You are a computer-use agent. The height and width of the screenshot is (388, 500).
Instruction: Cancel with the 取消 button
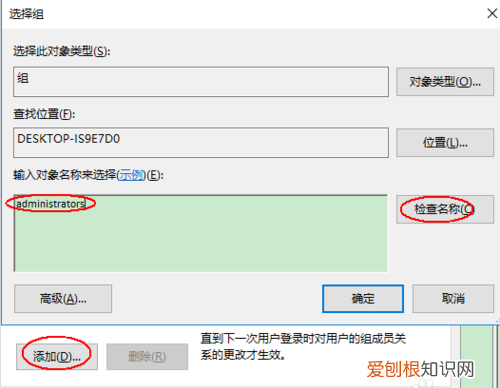tap(453, 299)
